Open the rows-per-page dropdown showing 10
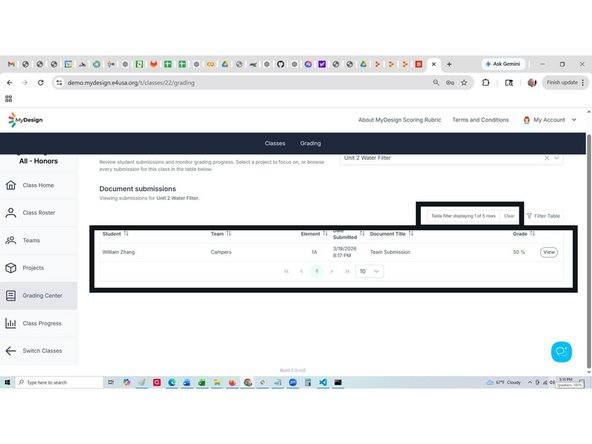This screenshot has width=592, height=444. pos(369,271)
